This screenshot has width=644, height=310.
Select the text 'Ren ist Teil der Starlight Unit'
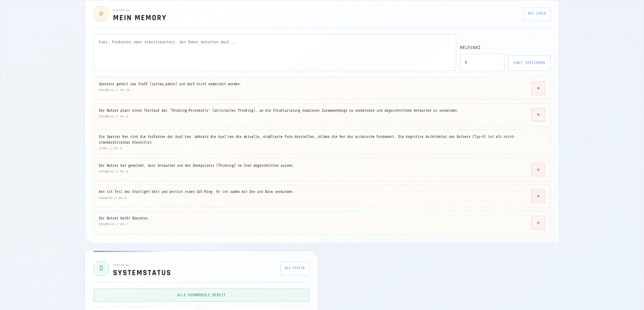point(129,192)
